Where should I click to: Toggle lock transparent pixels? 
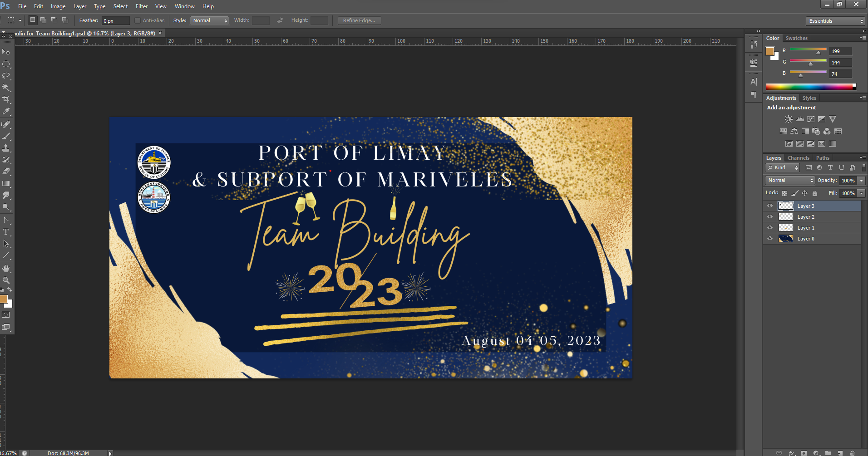point(784,193)
